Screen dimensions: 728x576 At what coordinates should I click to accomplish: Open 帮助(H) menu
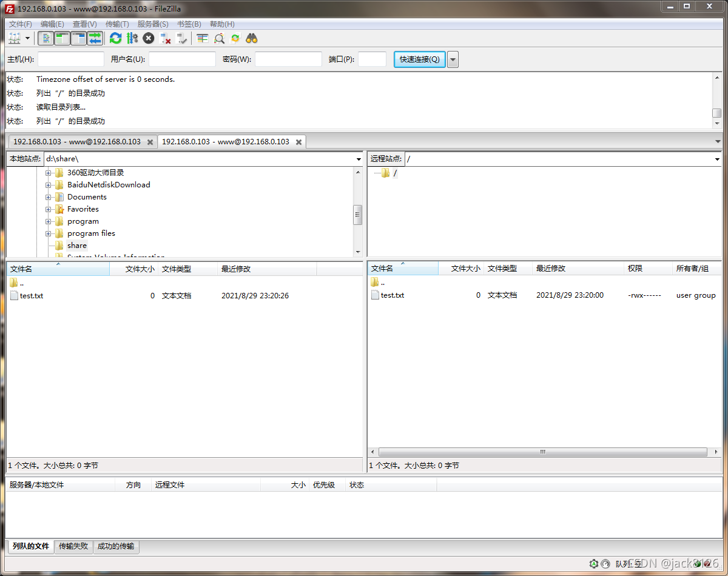(222, 24)
